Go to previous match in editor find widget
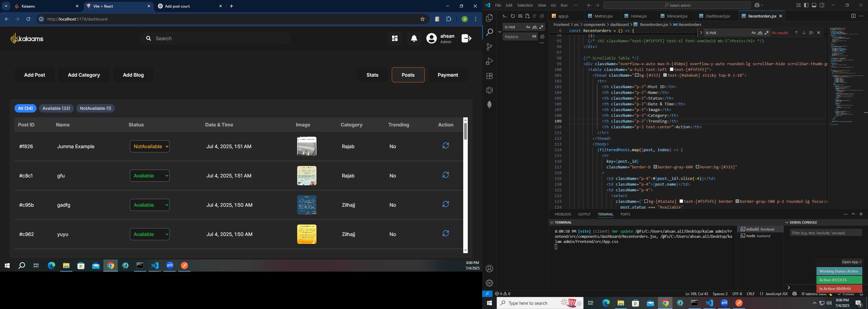The height and width of the screenshot is (309, 868). (796, 33)
